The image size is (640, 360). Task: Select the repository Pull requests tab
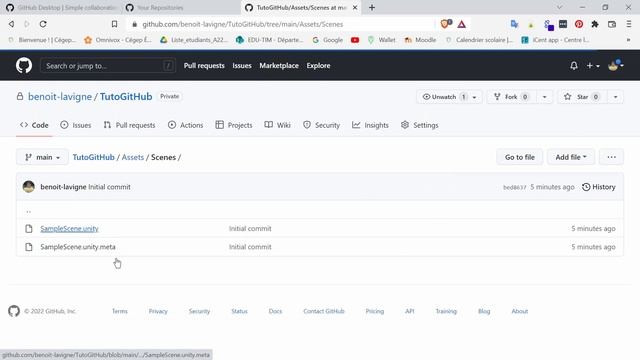pyautogui.click(x=129, y=125)
